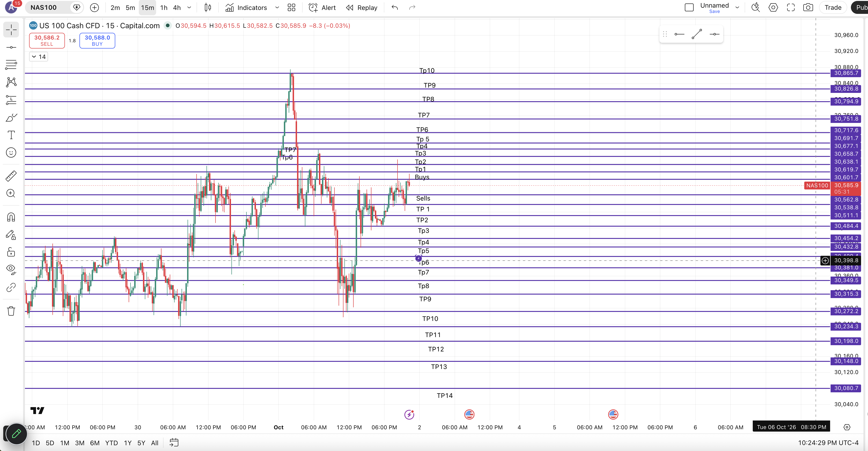Click the SELL 30,586.2 button

pyautogui.click(x=47, y=40)
